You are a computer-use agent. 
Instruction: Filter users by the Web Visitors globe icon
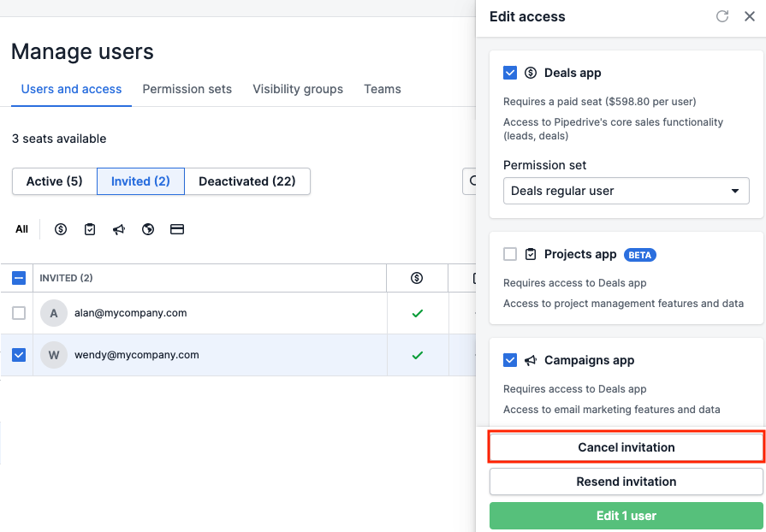click(x=148, y=229)
